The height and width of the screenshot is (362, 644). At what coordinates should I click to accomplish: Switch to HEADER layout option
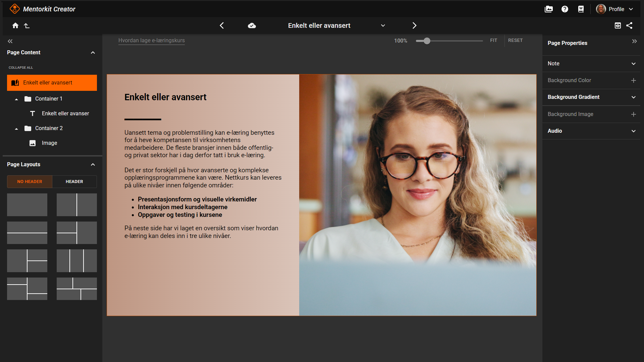(74, 181)
